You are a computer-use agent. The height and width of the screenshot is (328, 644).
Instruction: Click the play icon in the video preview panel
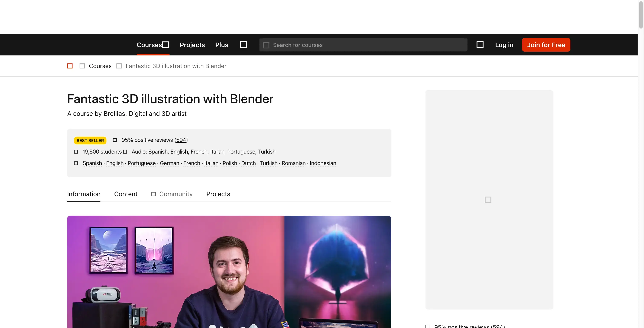click(488, 199)
